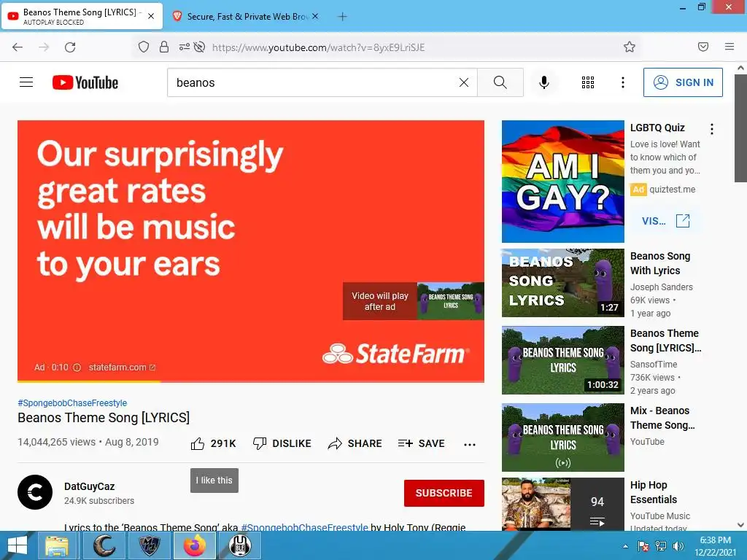The image size is (747, 560).
Task: Open the Windows Start menu
Action: click(18, 545)
